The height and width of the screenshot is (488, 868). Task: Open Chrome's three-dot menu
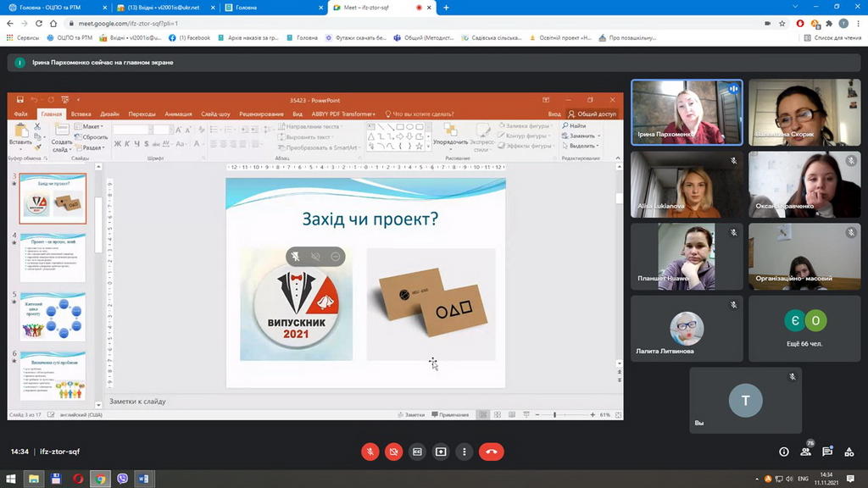pyautogui.click(x=857, y=24)
